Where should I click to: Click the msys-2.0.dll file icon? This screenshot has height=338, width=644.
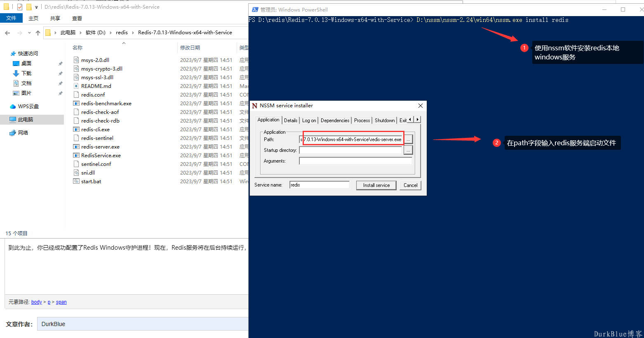click(76, 60)
